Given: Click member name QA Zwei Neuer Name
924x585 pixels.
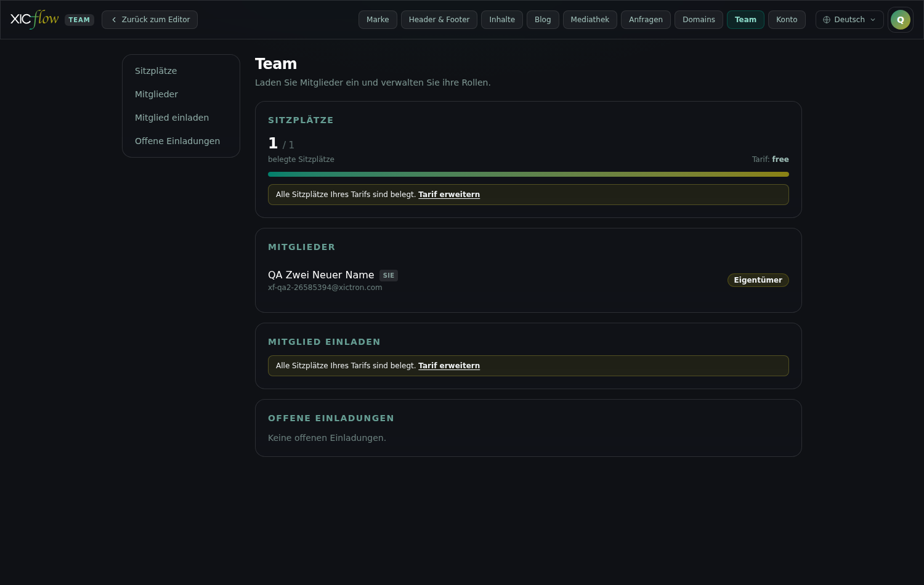Looking at the screenshot, I should pyautogui.click(x=321, y=275).
